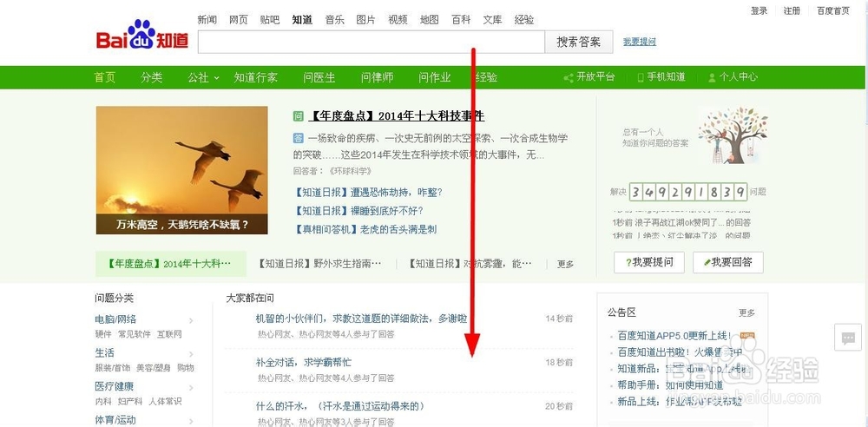Click the 搜索答案 search button
This screenshot has width=868, height=427.
tap(578, 42)
